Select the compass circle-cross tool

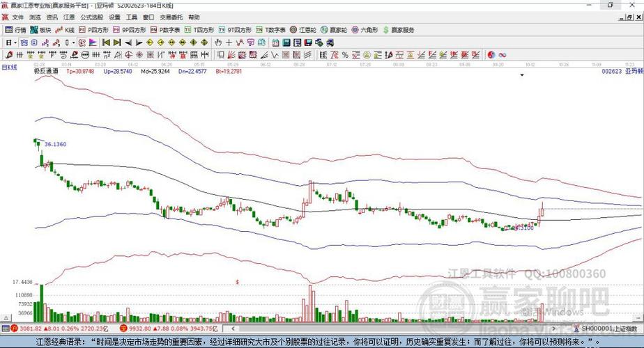pos(128,55)
